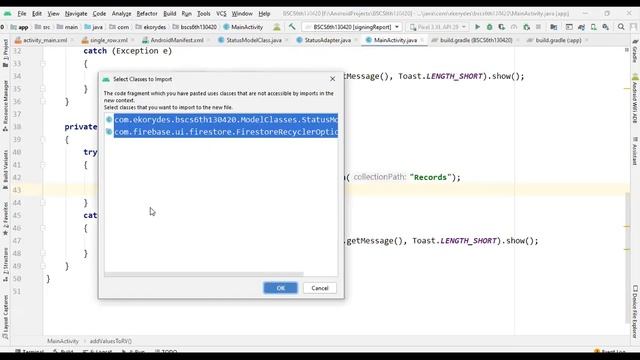Click the Debug app bug icon
This screenshot has width=640, height=360.
489,27
